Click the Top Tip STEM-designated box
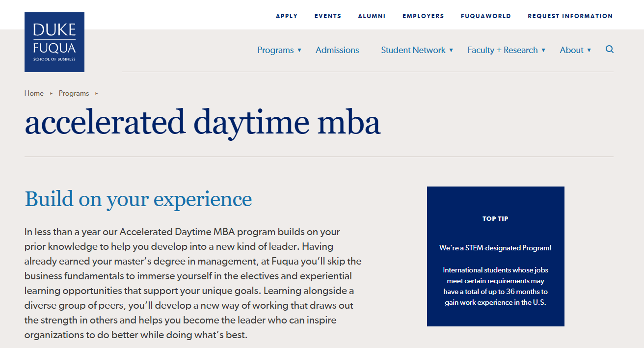This screenshot has width=644, height=348. (x=495, y=256)
